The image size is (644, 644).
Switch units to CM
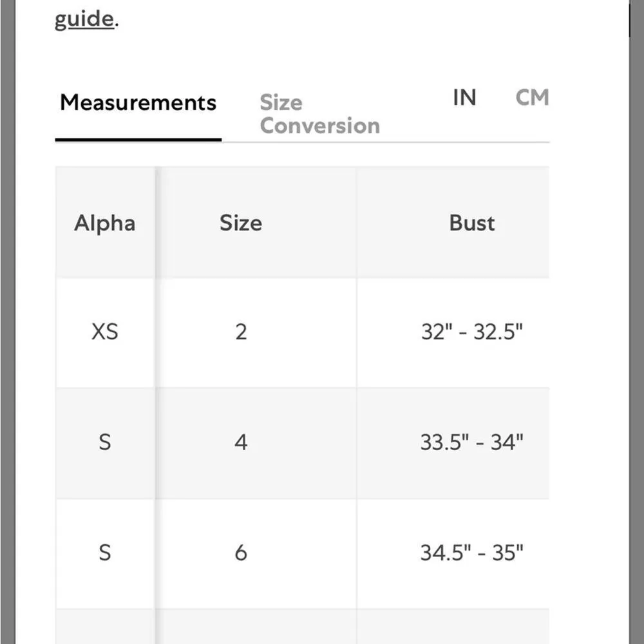click(532, 98)
